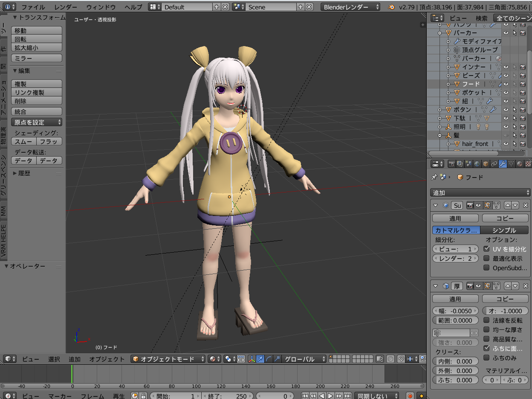Viewport: 532px width, 399px height.
Task: Open the 追加 modifier dropdown
Action: pos(480,193)
